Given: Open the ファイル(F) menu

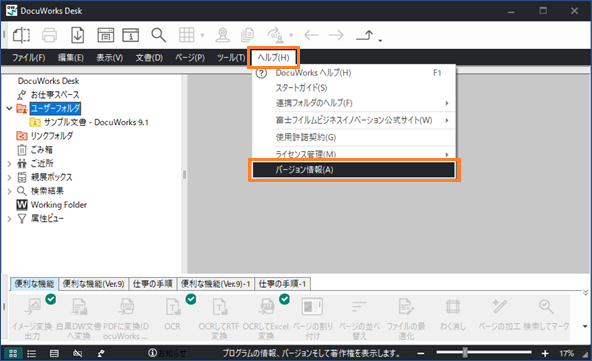Looking at the screenshot, I should click(x=29, y=57).
